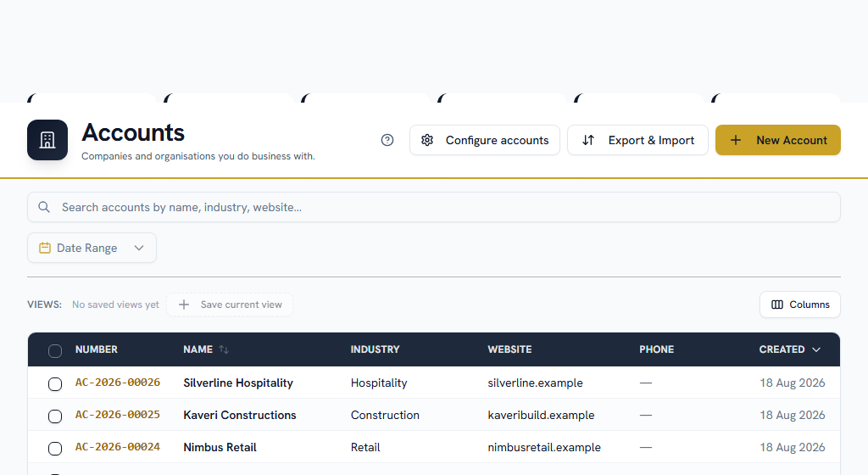Open account AC-2026-00024
The height and width of the screenshot is (475, 868).
click(x=117, y=447)
